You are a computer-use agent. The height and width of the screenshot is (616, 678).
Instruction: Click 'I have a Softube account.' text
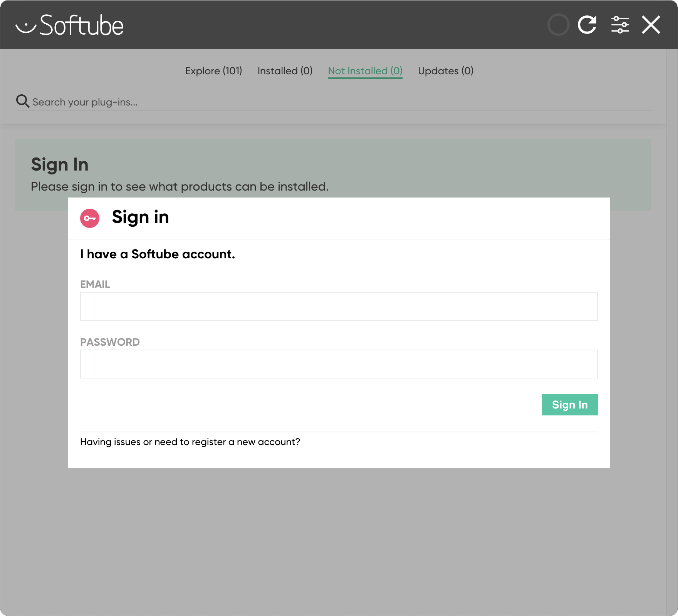[158, 254]
